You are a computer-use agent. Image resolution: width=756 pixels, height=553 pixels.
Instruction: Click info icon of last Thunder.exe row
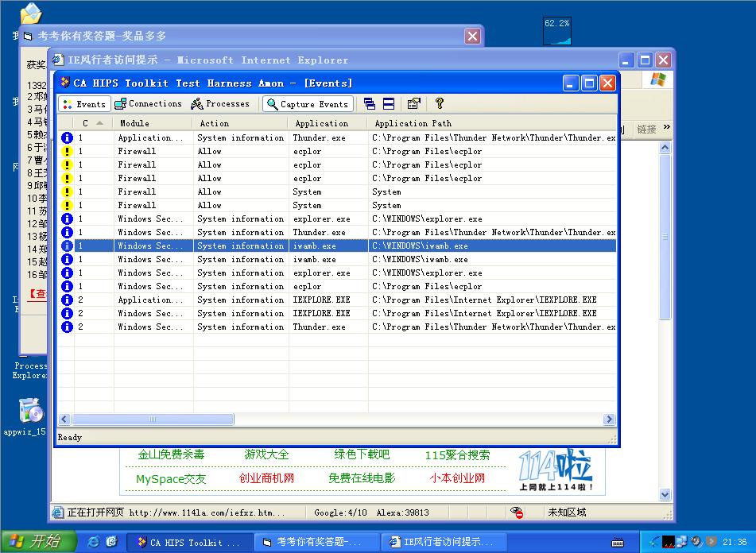click(67, 327)
